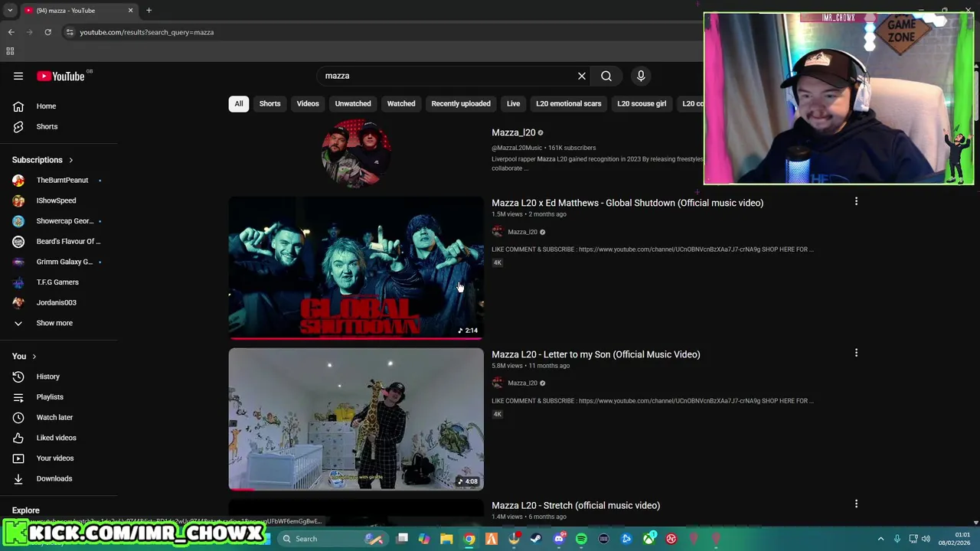Select the All filter chip
This screenshot has height=551, width=980.
click(239, 103)
